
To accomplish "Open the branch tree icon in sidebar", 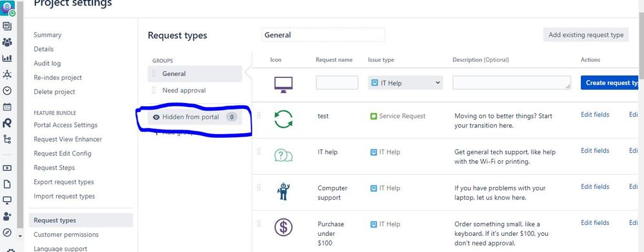I will pyautogui.click(x=7, y=139).
